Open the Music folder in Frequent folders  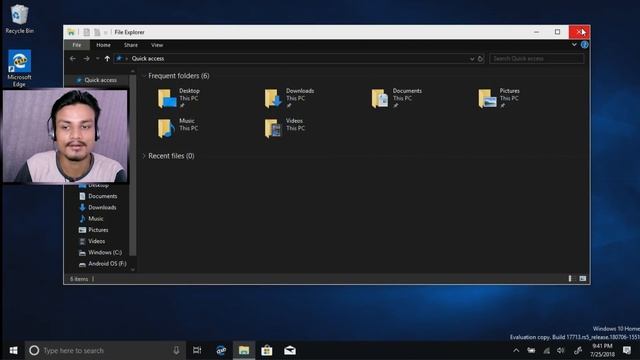click(x=177, y=128)
